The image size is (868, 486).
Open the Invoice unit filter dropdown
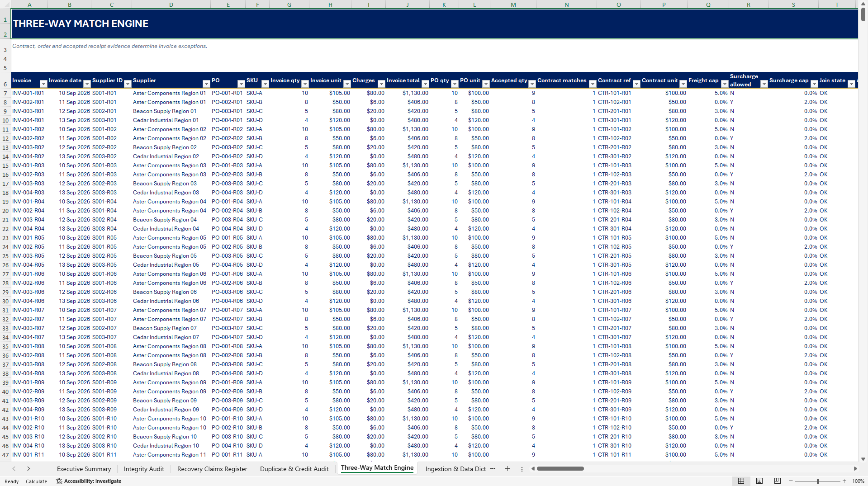click(x=347, y=84)
